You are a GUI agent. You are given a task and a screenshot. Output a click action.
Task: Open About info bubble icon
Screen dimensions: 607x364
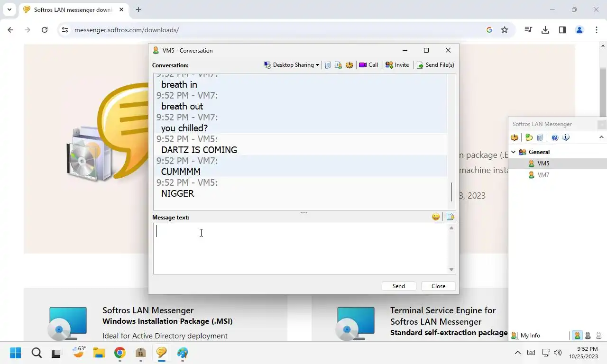566,137
